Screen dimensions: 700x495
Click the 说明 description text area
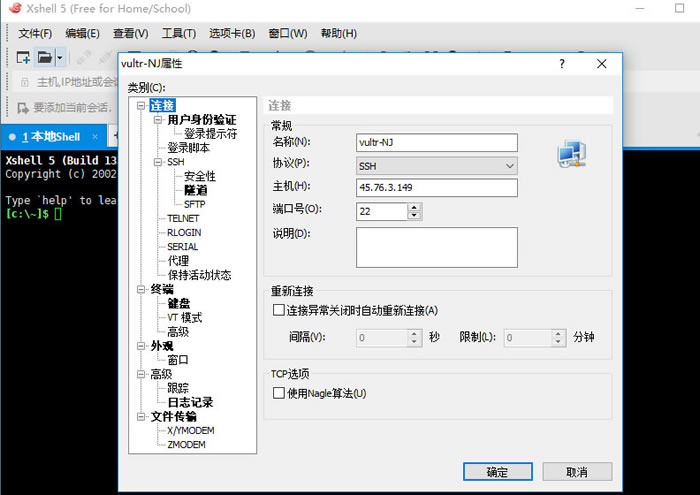coord(437,247)
